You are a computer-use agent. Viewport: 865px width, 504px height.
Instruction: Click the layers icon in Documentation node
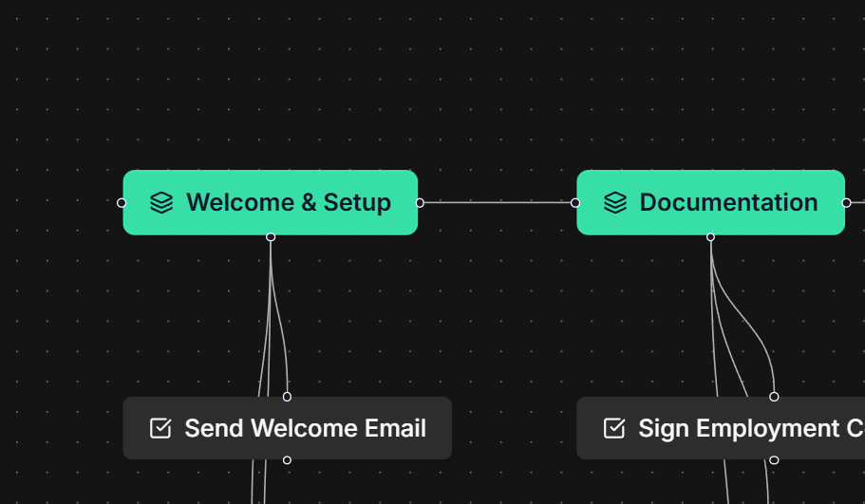(x=615, y=202)
